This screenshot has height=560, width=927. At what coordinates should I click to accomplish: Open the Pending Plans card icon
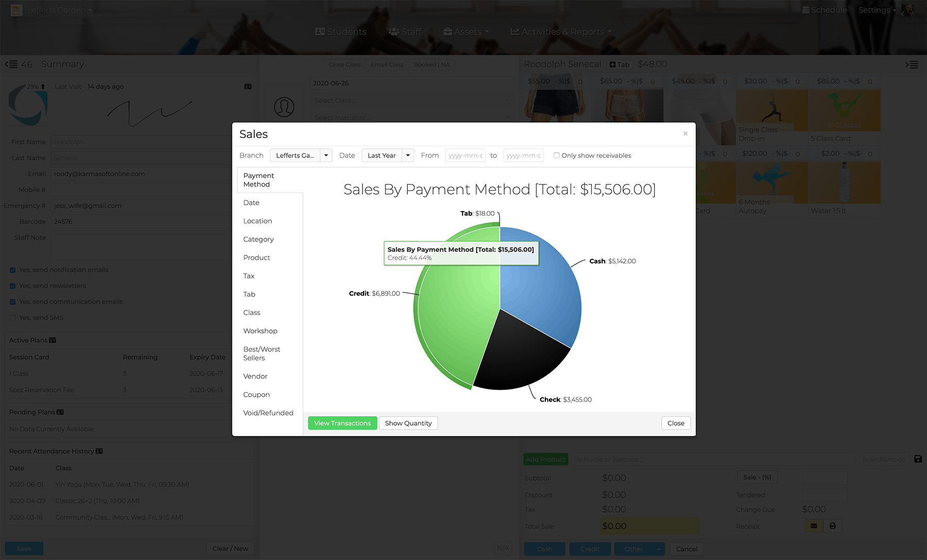60,412
